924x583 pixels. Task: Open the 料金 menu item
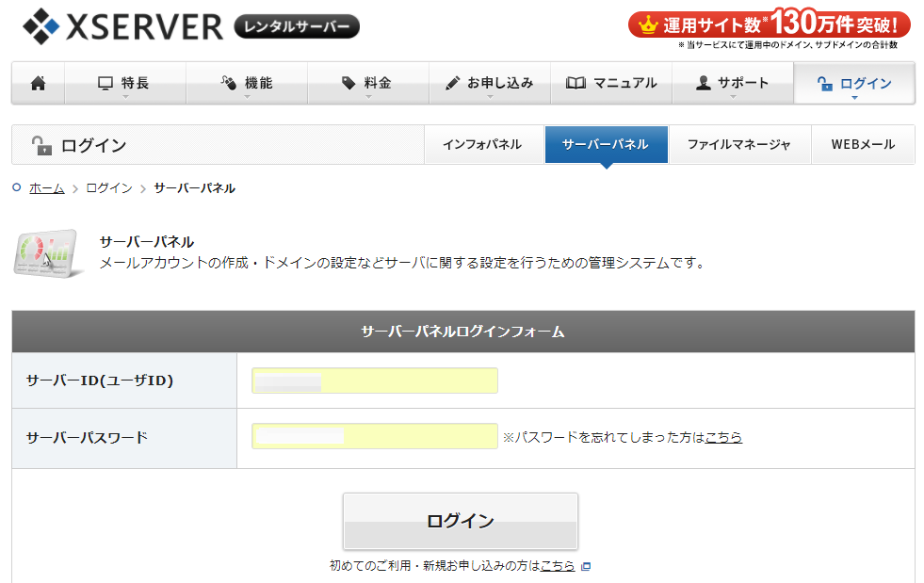367,83
